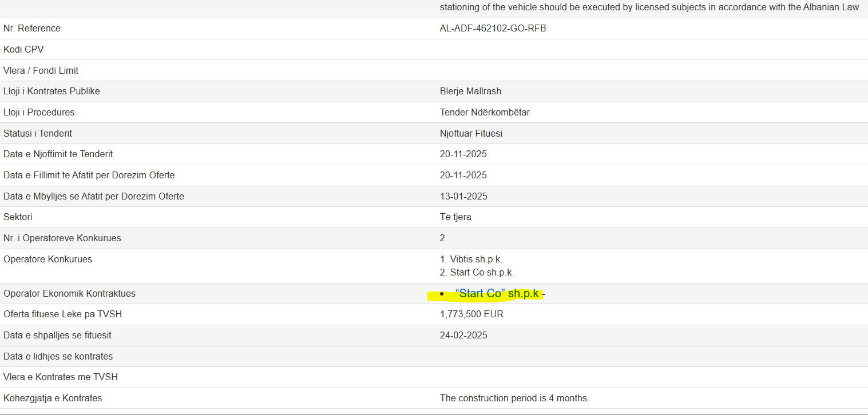Click the "construction period is 4 months" text
The height and width of the screenshot is (415, 868).
click(514, 398)
